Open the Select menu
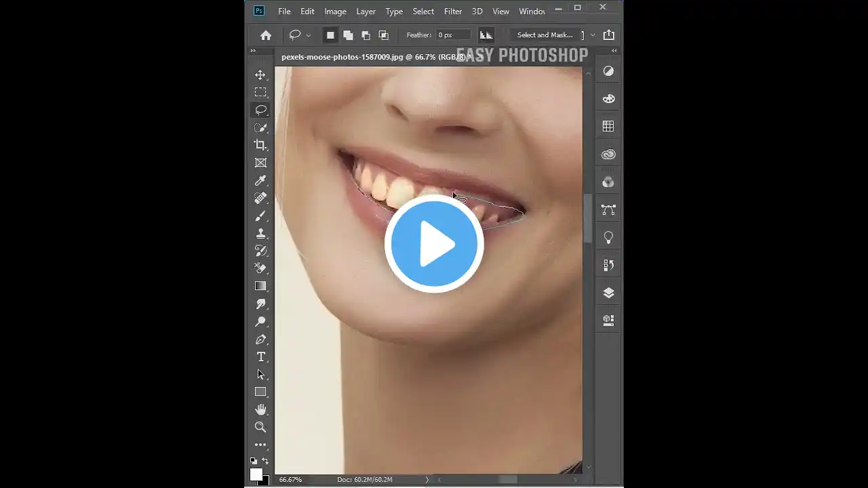868x488 pixels. click(423, 12)
